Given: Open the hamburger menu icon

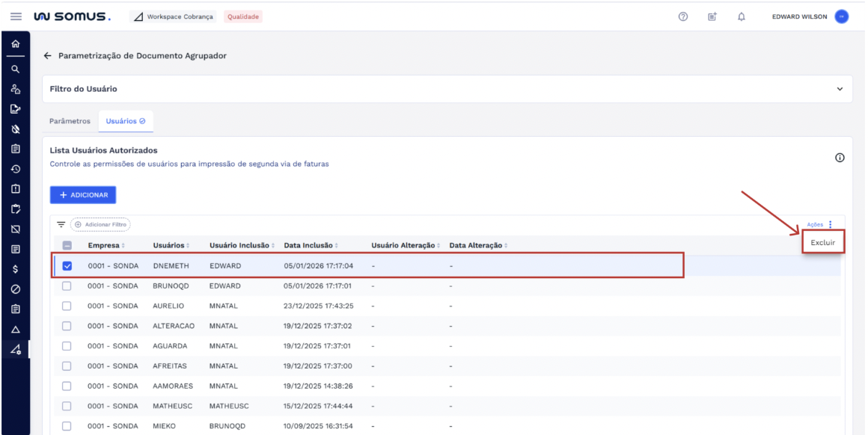Looking at the screenshot, I should coord(14,16).
